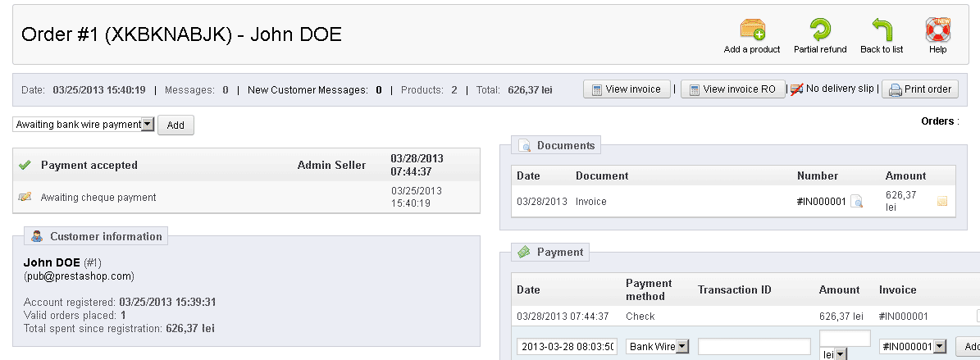Click the Add a product icon
This screenshot has width=980, height=360.
(x=752, y=30)
